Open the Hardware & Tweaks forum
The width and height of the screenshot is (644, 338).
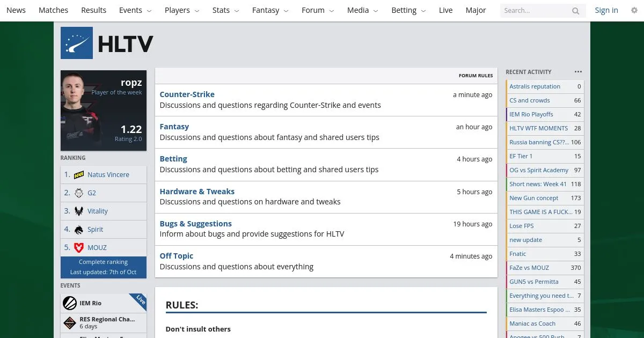197,192
